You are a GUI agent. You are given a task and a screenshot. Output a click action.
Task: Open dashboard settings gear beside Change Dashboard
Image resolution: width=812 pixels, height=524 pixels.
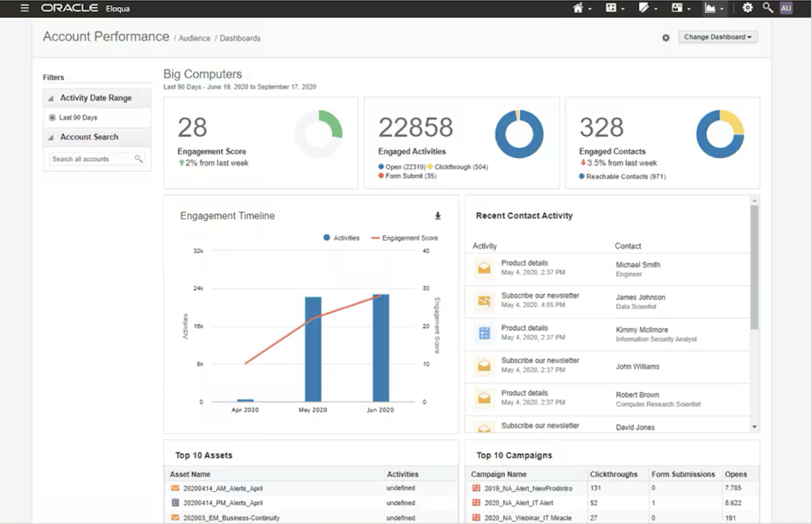(666, 37)
